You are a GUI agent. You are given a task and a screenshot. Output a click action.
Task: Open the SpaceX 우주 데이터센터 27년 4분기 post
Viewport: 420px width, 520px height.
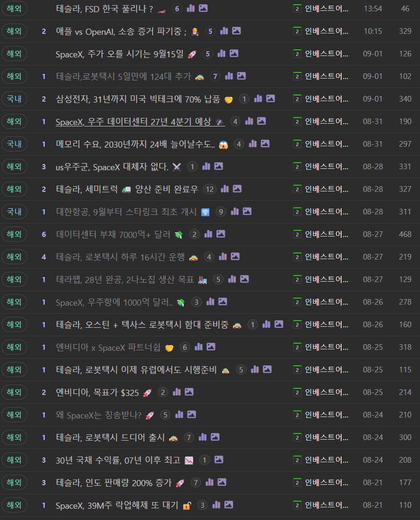click(x=140, y=122)
